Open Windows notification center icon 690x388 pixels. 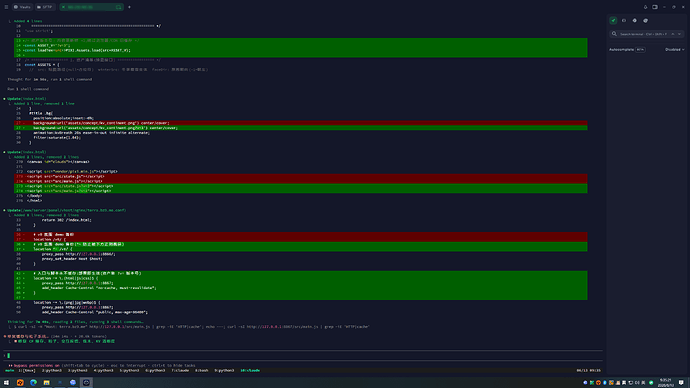[681, 383]
